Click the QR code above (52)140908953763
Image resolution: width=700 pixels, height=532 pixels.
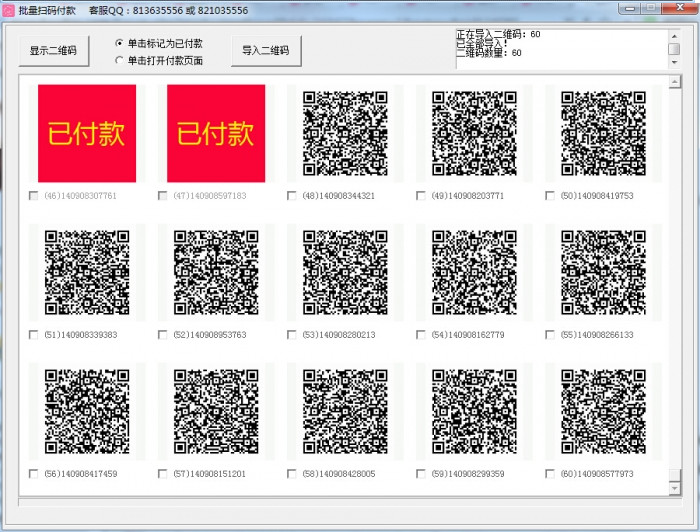[x=216, y=272]
